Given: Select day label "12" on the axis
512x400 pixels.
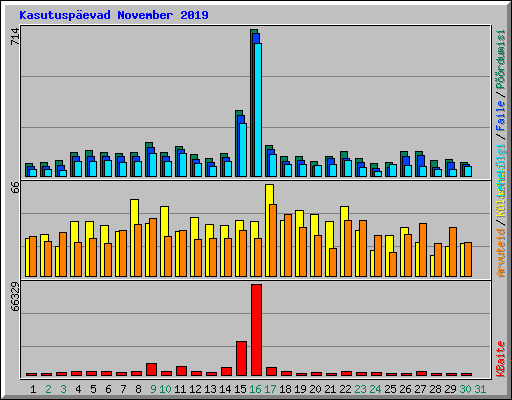Looking at the screenshot, I should point(195,389).
